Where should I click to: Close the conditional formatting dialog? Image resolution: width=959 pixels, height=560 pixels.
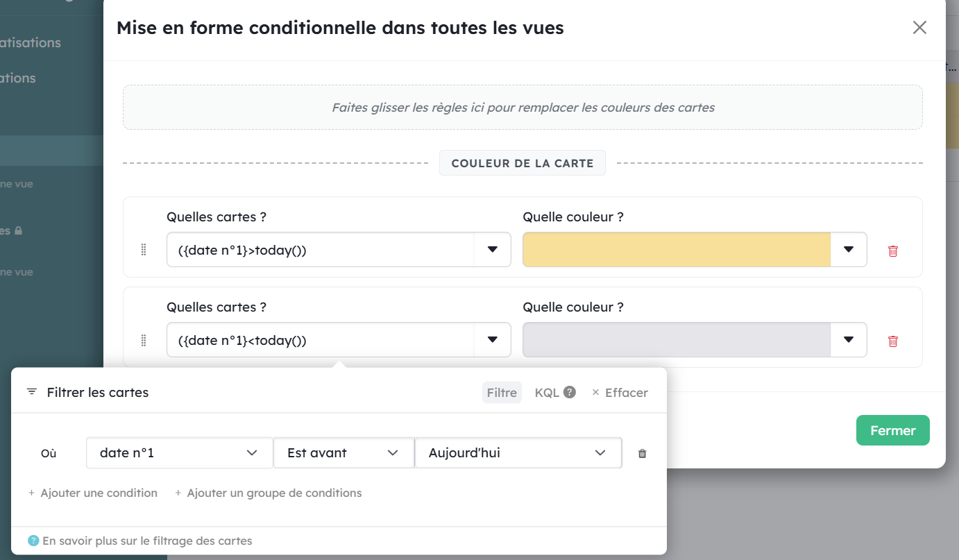[919, 28]
